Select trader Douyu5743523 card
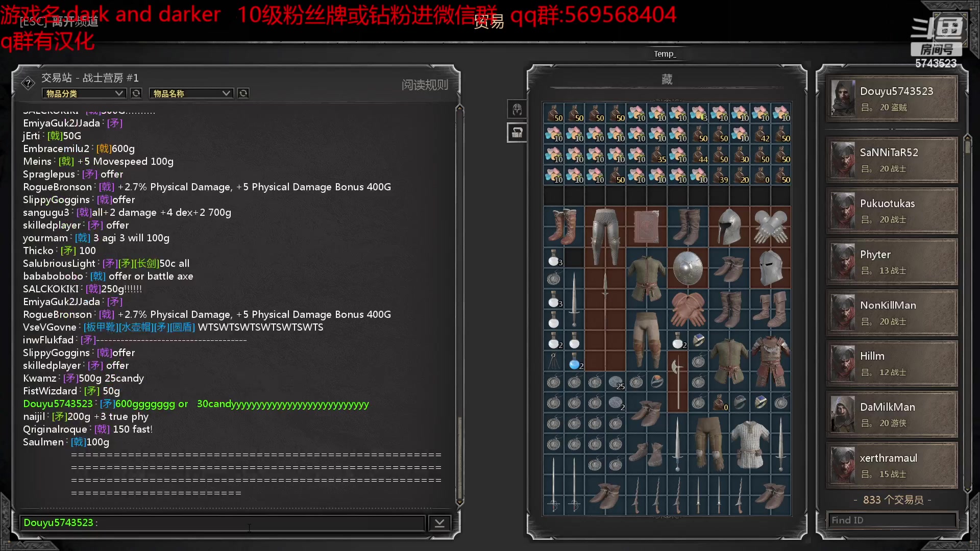Screen dimensions: 980x551 [x=892, y=98]
